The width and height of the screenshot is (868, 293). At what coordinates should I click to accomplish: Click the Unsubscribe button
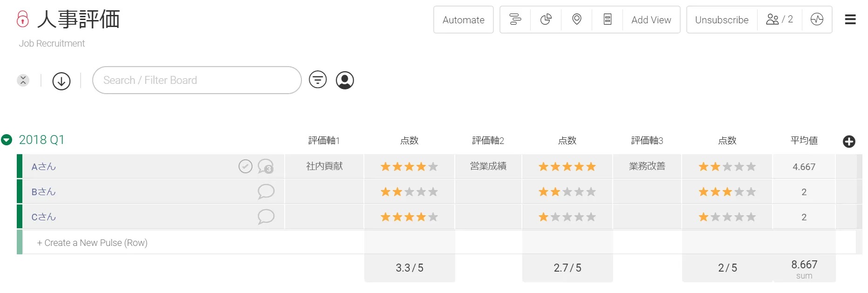point(722,20)
